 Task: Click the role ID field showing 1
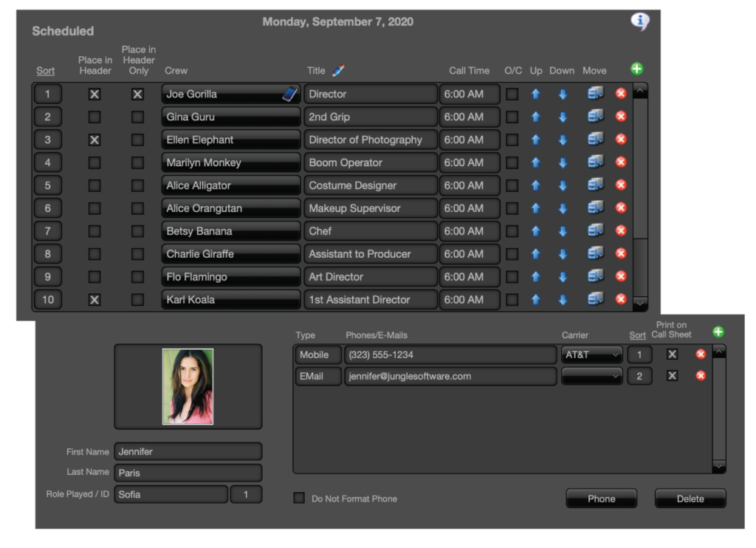(246, 494)
